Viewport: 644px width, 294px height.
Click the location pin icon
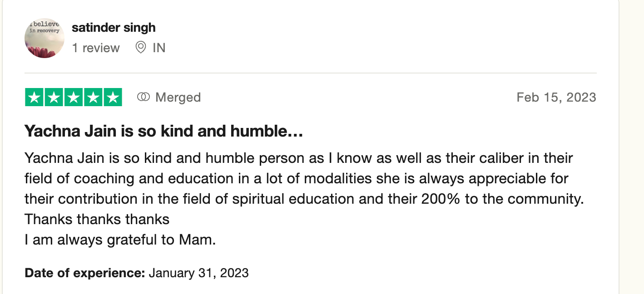pyautogui.click(x=141, y=47)
